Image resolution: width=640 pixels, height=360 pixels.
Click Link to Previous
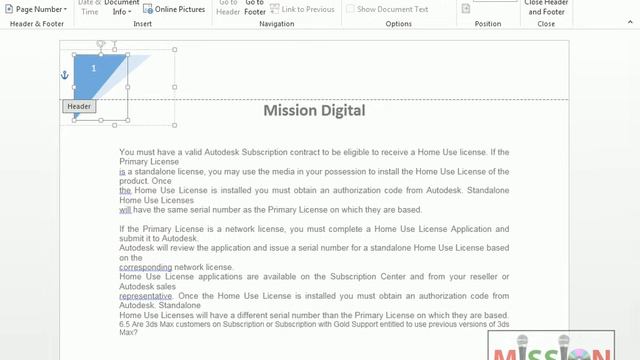click(x=302, y=9)
